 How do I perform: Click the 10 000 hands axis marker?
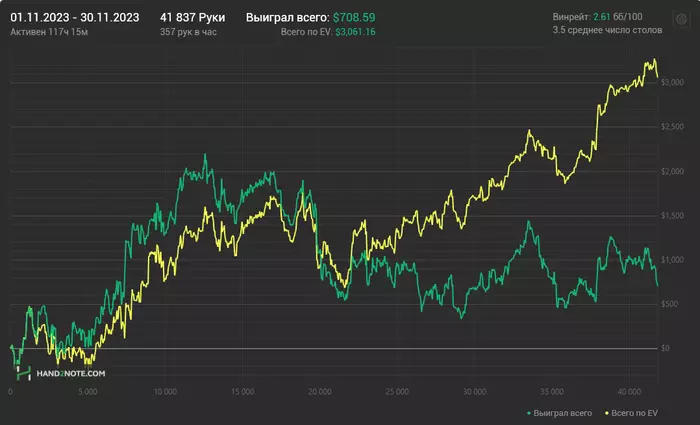(x=164, y=390)
